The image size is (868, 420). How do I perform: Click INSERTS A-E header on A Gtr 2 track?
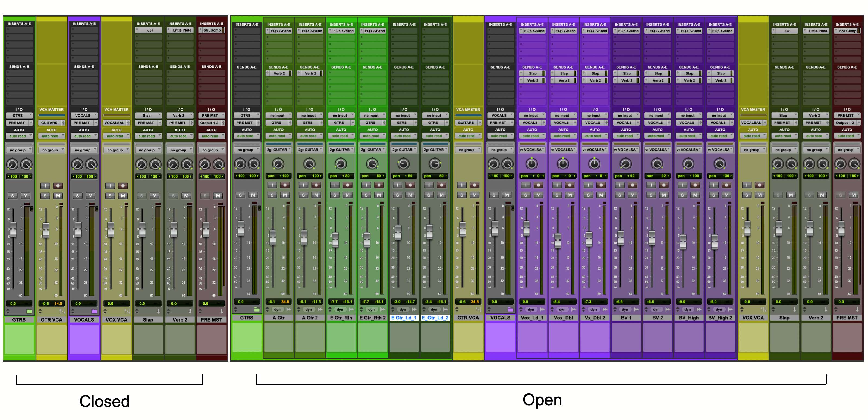[310, 24]
